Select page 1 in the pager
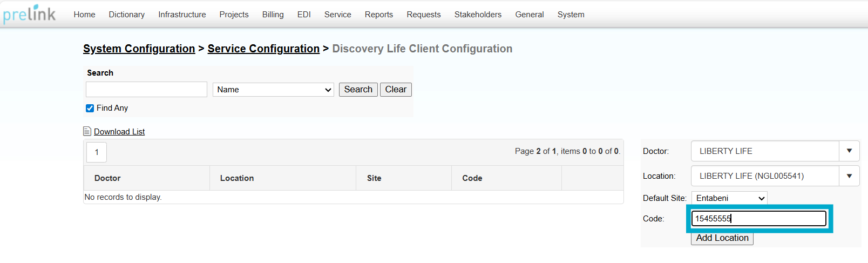868x263 pixels. click(97, 152)
